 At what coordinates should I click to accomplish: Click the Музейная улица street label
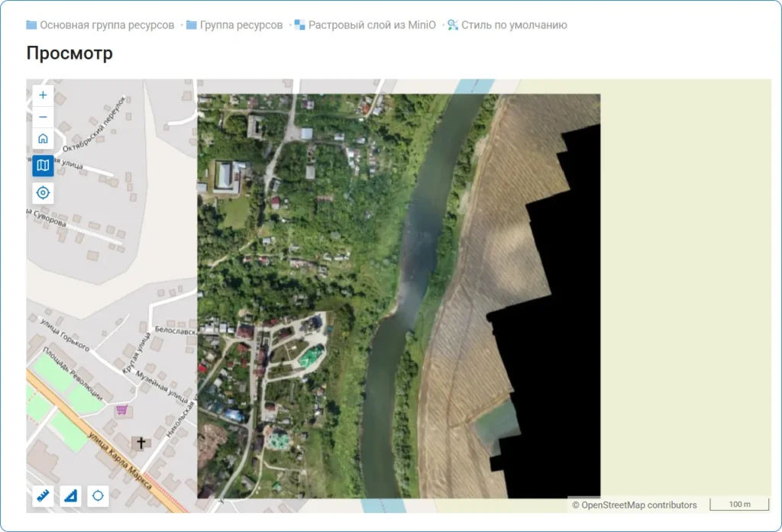pyautogui.click(x=162, y=386)
